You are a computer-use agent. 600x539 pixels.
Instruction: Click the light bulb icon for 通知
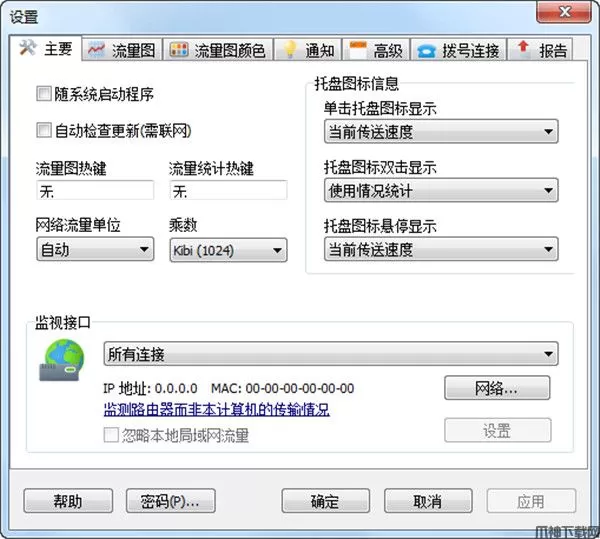(290, 50)
